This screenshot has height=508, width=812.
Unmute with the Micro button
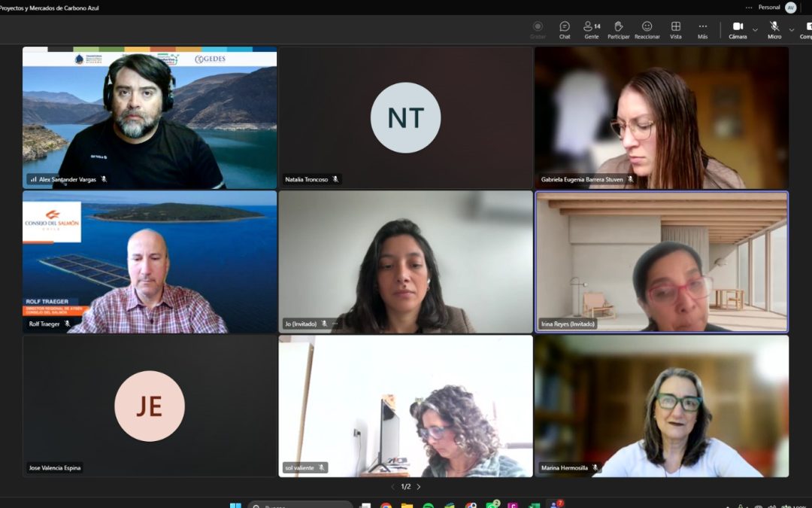tap(774, 29)
